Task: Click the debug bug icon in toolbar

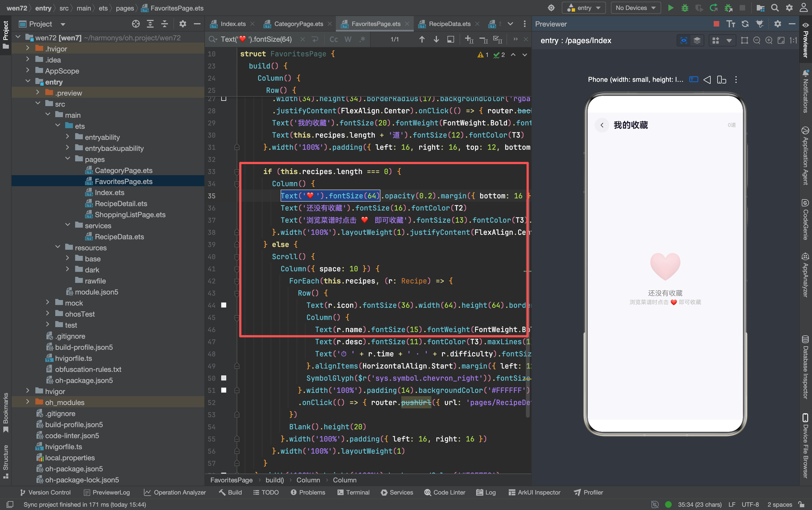Action: point(685,8)
